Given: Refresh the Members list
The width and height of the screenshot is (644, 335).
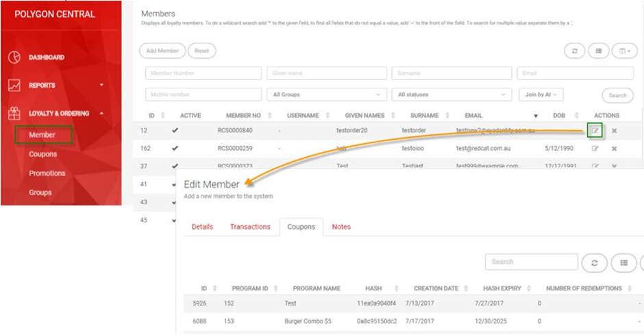Looking at the screenshot, I should click(x=574, y=51).
